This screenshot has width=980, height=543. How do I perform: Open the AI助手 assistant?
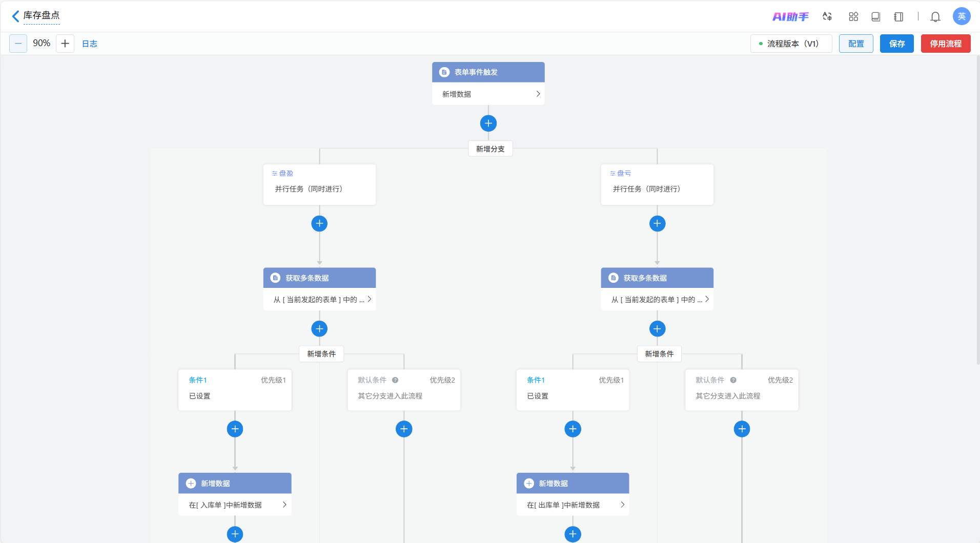(790, 17)
